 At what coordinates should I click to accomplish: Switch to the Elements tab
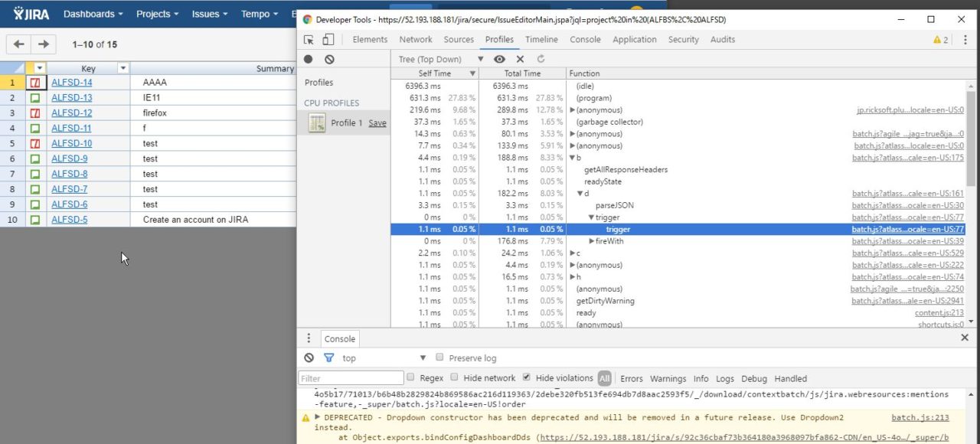coord(370,40)
